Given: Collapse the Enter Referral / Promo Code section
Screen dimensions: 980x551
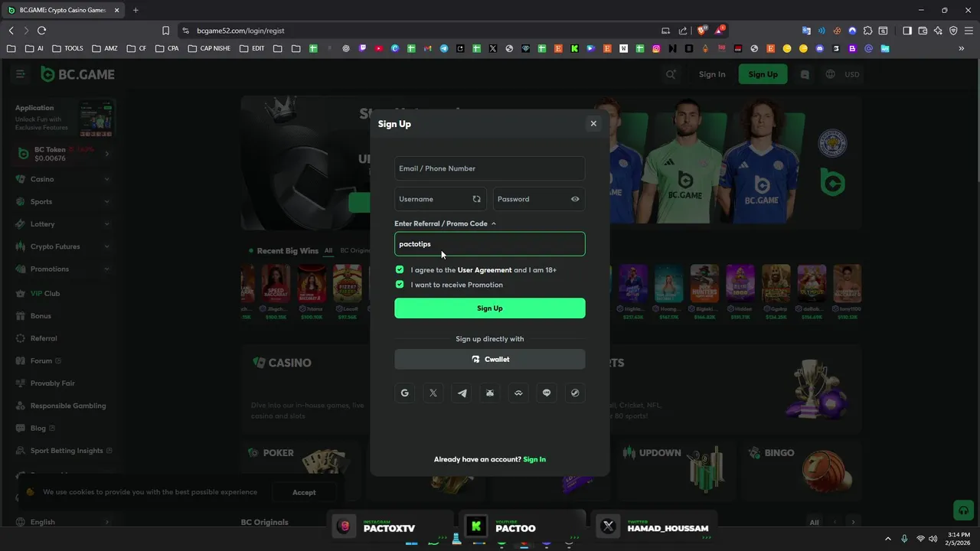Looking at the screenshot, I should 446,223.
